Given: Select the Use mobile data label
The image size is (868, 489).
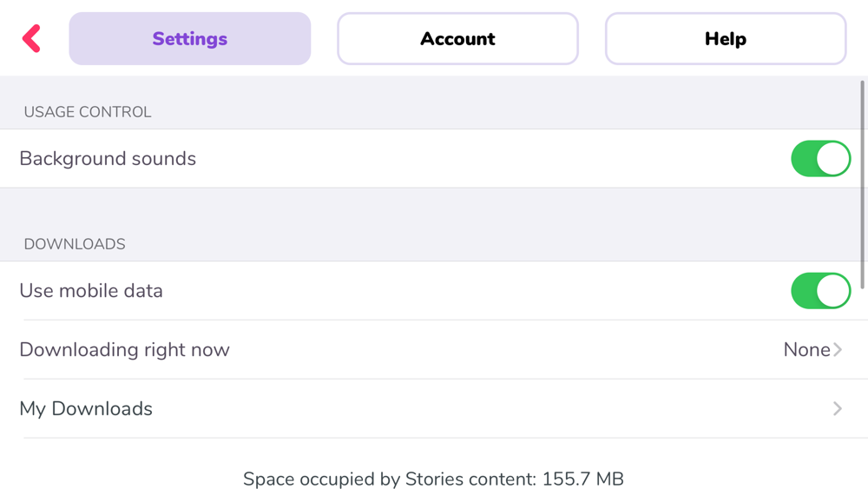Looking at the screenshot, I should pyautogui.click(x=91, y=291).
